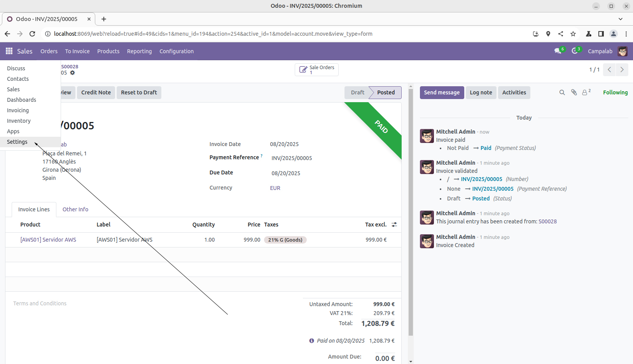
Task: Switch to the Other Info tab
Action: (x=75, y=209)
